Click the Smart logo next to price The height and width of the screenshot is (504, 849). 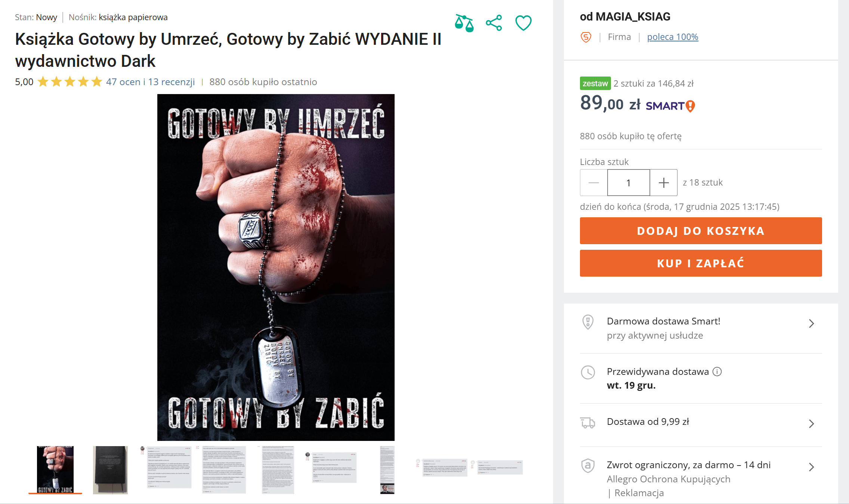tap(670, 106)
